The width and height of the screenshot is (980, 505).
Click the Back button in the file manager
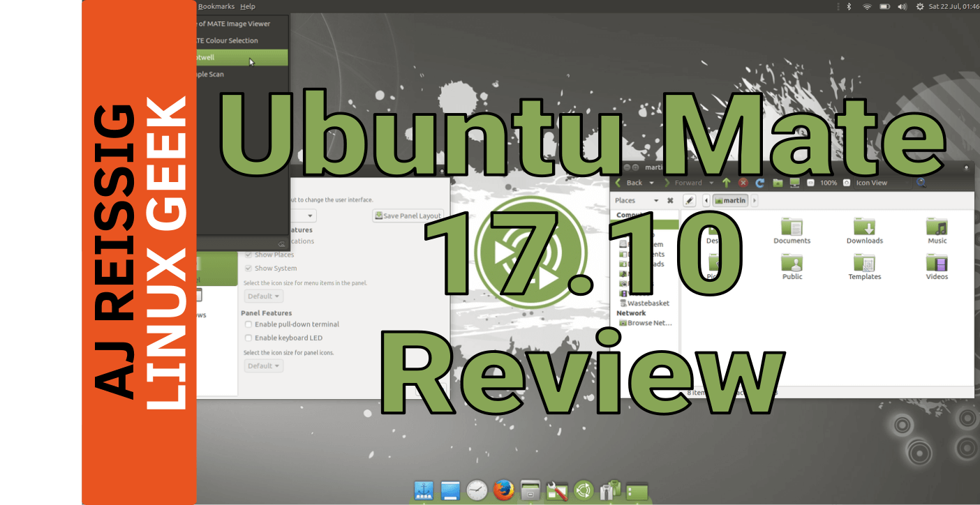[x=628, y=183]
